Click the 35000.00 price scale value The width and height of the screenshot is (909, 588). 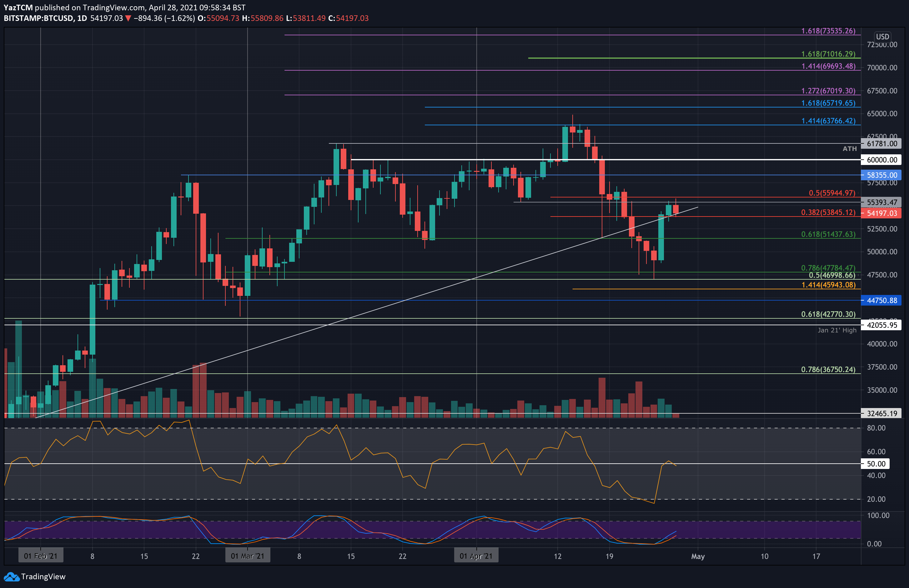(x=882, y=390)
